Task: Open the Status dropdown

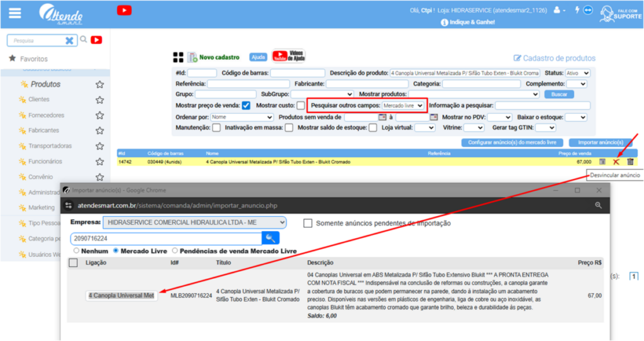Action: [577, 73]
